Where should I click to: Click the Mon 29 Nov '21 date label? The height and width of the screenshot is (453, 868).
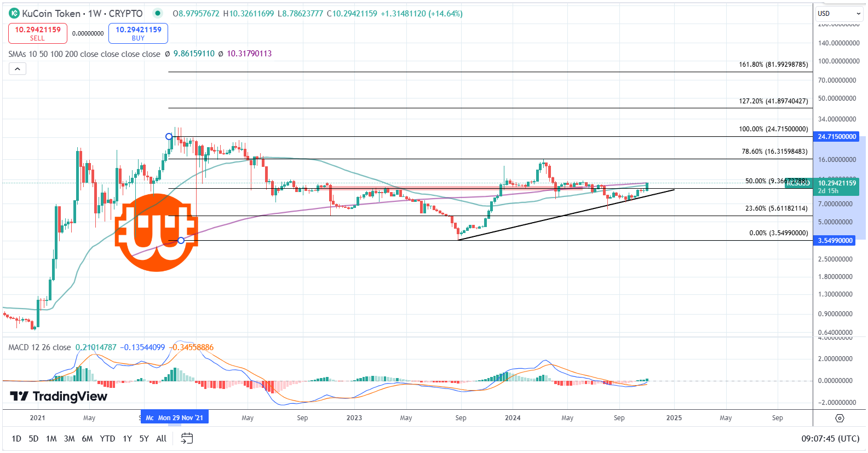tap(180, 418)
